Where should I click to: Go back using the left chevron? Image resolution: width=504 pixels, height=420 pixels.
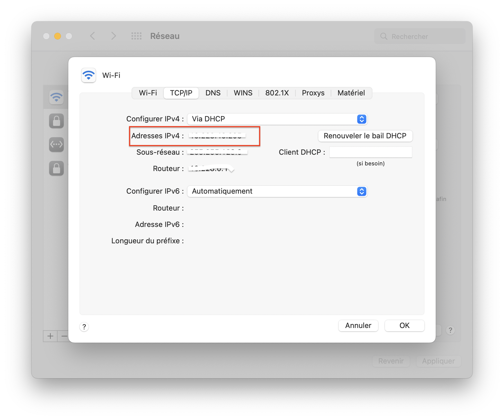tap(93, 36)
